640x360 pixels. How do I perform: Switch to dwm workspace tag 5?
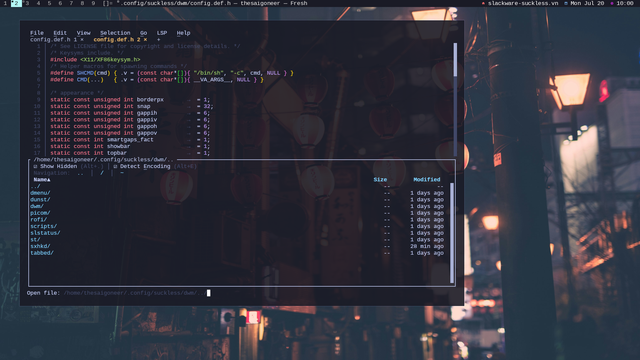(49, 3)
